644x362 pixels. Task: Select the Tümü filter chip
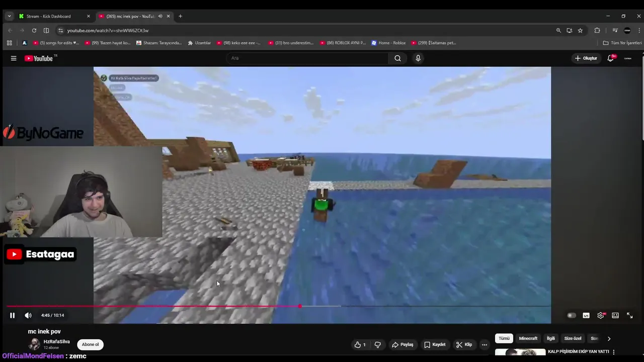pyautogui.click(x=504, y=338)
